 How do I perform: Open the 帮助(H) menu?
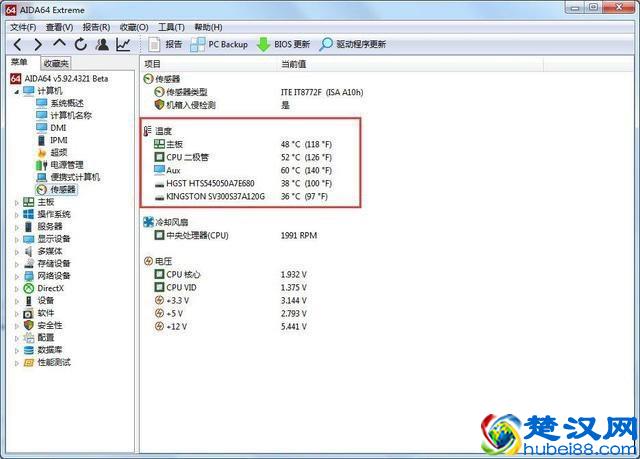(208, 27)
